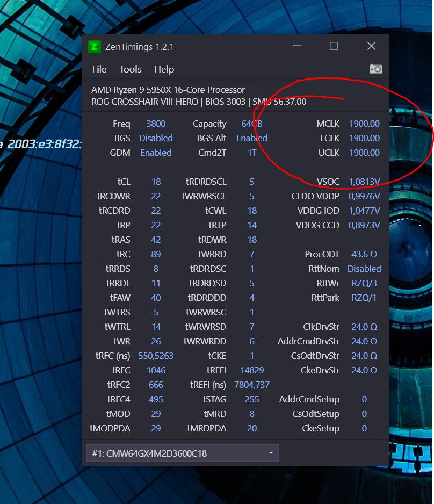Select the tRFC value 1046
434x504 pixels.
point(156,370)
